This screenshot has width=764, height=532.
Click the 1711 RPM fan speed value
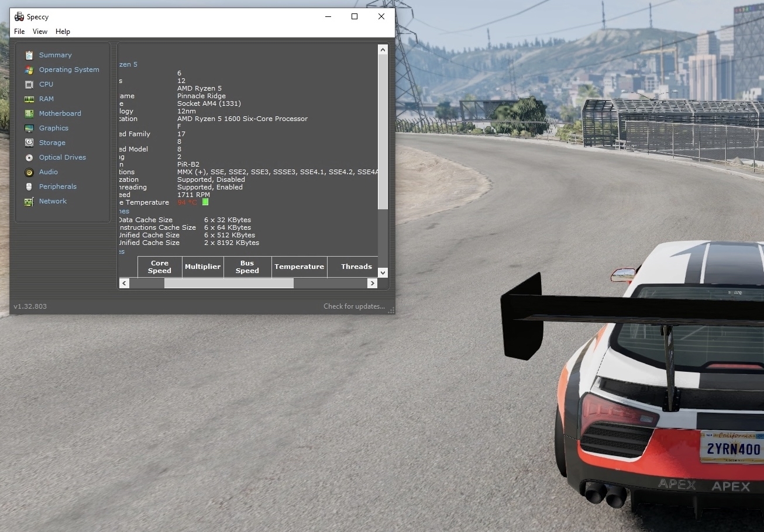tap(194, 195)
